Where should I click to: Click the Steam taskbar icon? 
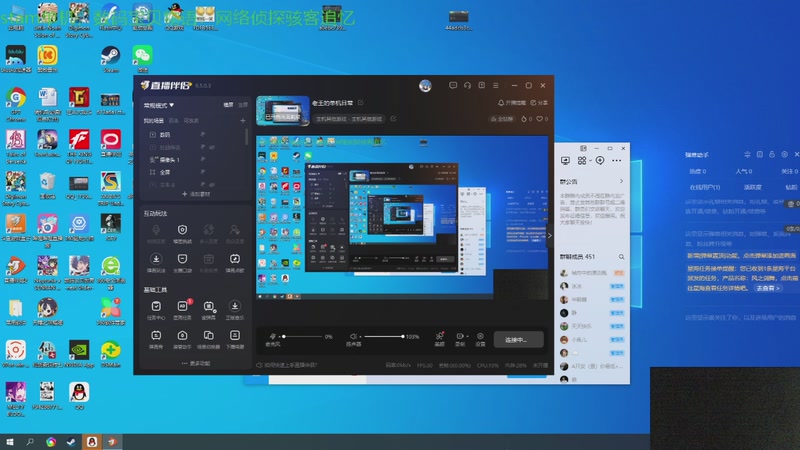71,442
